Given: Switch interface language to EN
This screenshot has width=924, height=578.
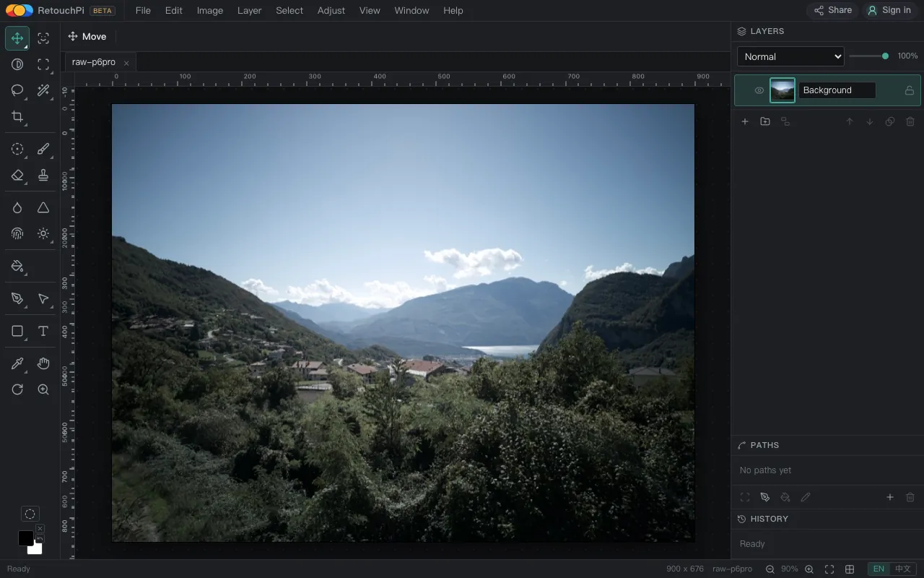Looking at the screenshot, I should pyautogui.click(x=879, y=569).
